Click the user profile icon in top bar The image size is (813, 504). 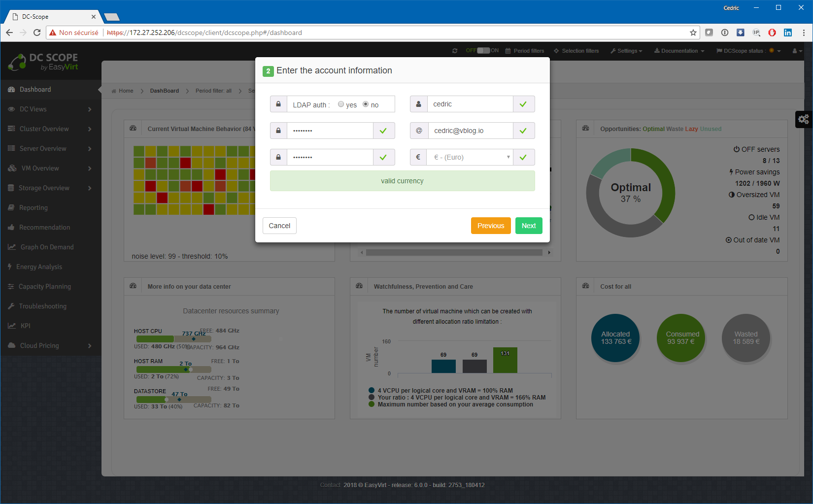tap(796, 51)
